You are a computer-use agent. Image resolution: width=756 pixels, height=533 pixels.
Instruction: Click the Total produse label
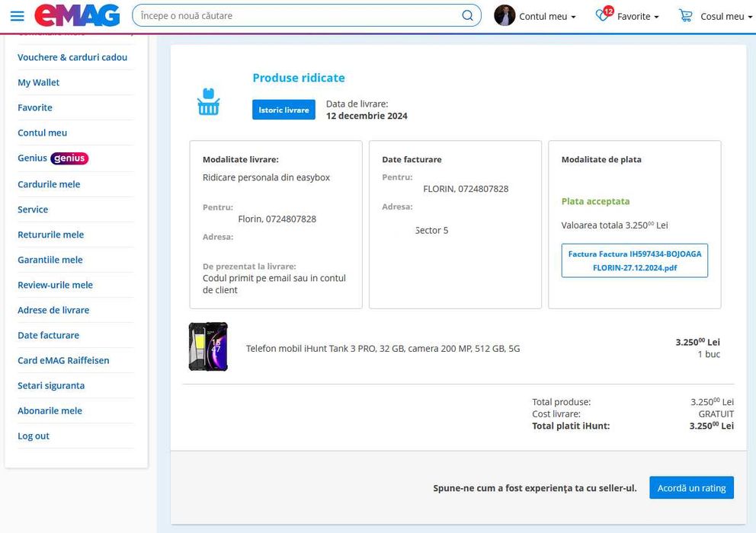[x=561, y=402]
